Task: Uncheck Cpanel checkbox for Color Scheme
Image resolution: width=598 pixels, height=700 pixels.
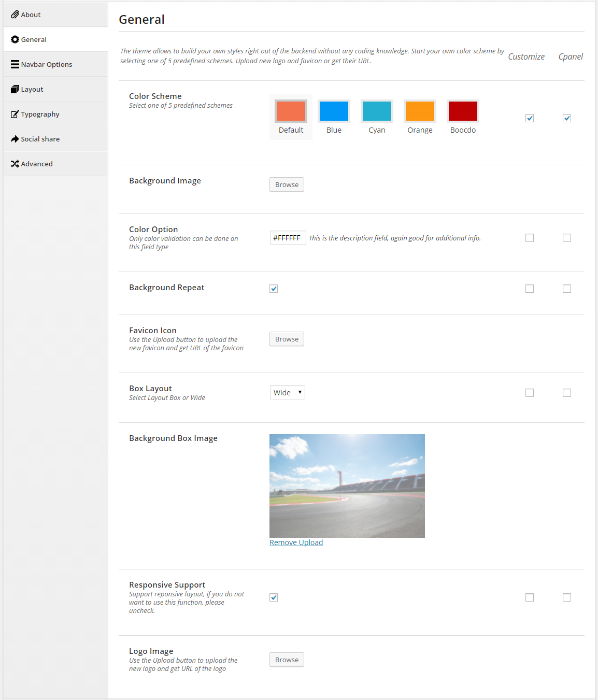Action: (x=567, y=118)
